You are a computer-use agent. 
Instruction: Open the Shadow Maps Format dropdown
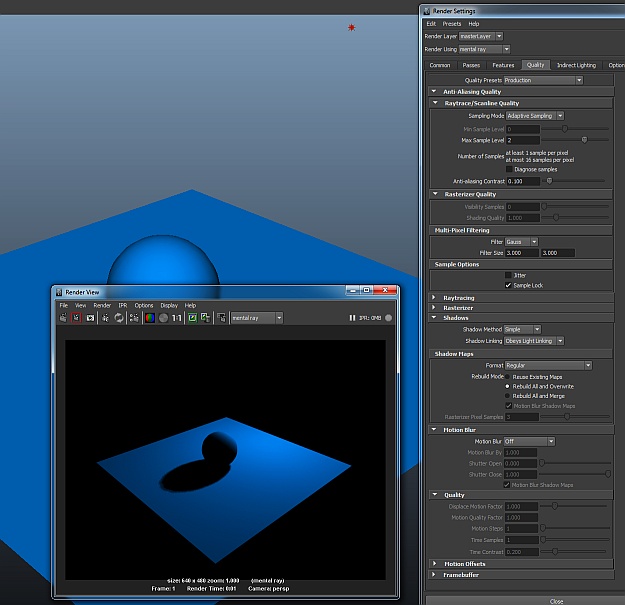point(548,365)
